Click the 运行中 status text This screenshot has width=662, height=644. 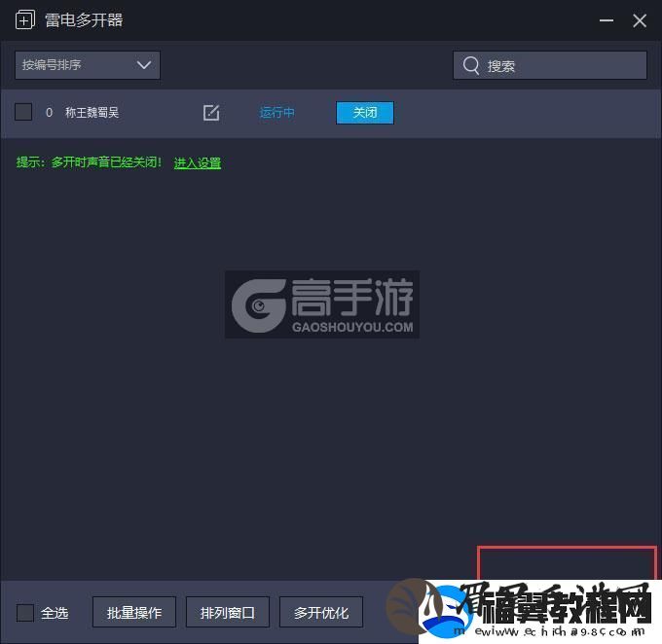[x=276, y=113]
